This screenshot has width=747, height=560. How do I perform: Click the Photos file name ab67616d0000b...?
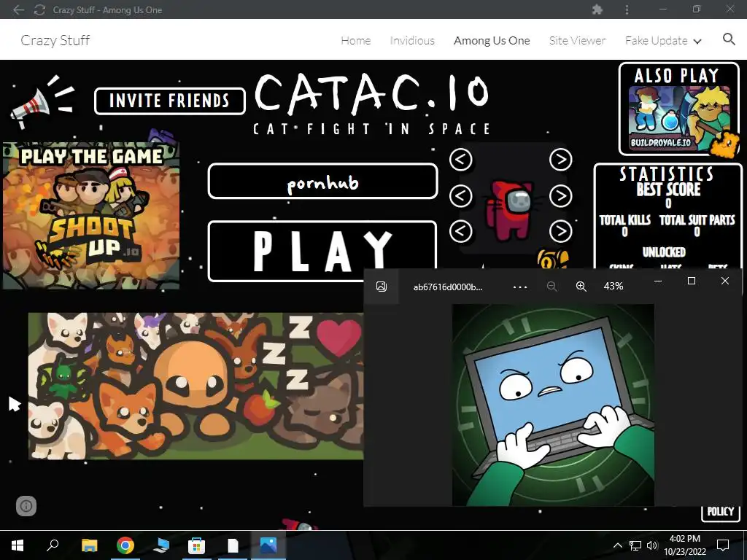pyautogui.click(x=448, y=287)
